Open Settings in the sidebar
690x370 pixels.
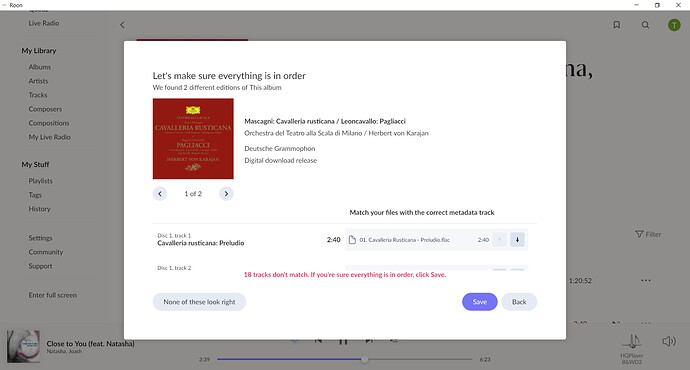[40, 238]
